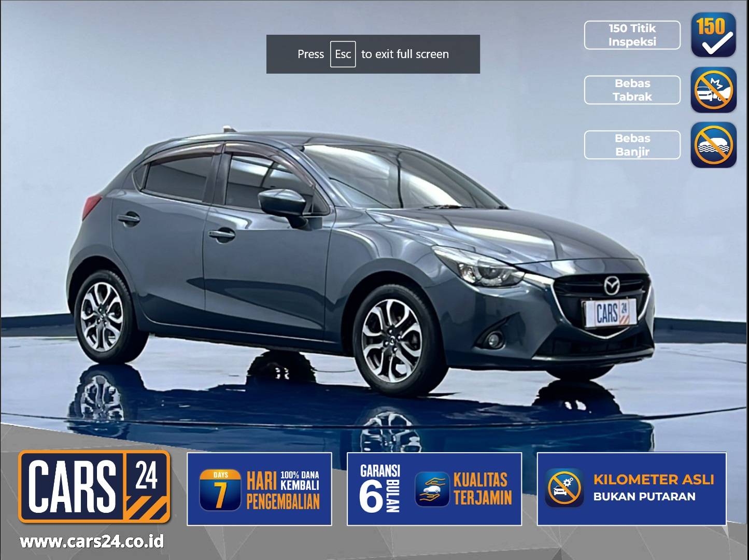Click the CARS24 logo
The image size is (749, 560).
94,487
